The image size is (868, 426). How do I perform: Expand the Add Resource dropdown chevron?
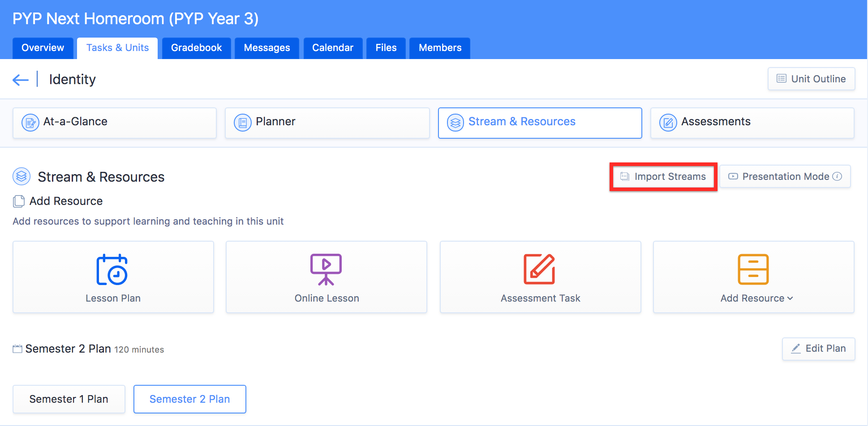point(790,298)
